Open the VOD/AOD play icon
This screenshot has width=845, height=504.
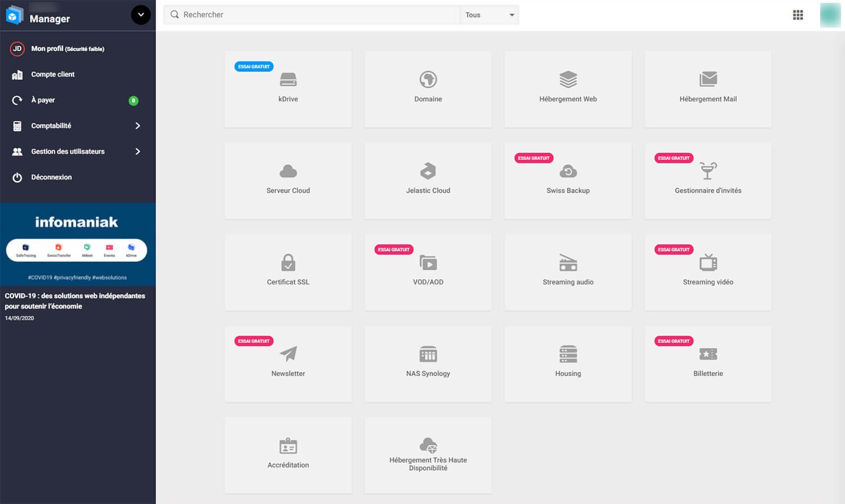click(428, 262)
